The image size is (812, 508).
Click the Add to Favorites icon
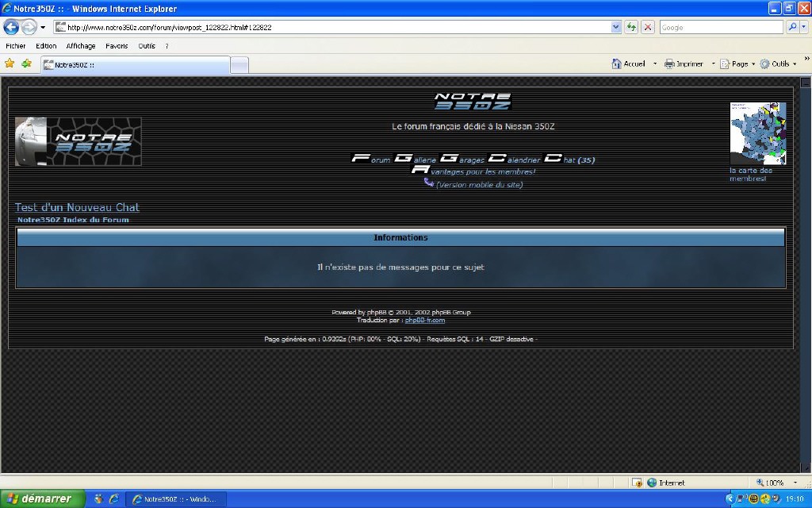(26, 63)
